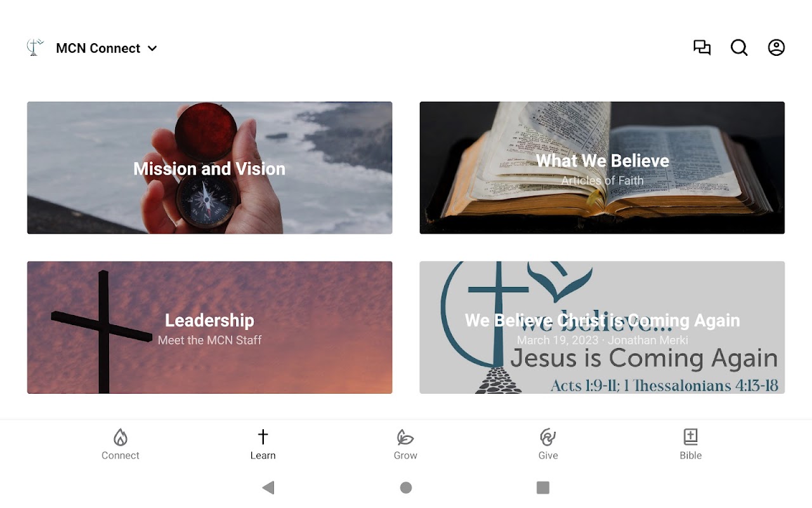Tap the Android recent apps square

(x=543, y=488)
